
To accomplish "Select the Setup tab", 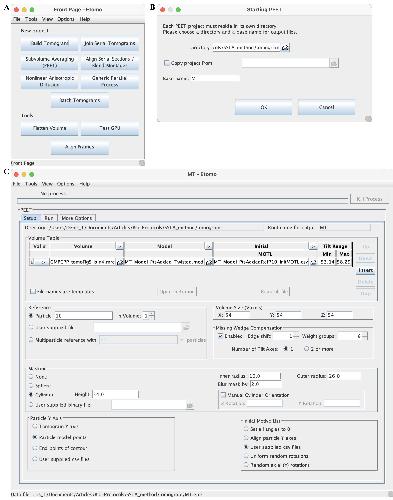I will click(30, 218).
